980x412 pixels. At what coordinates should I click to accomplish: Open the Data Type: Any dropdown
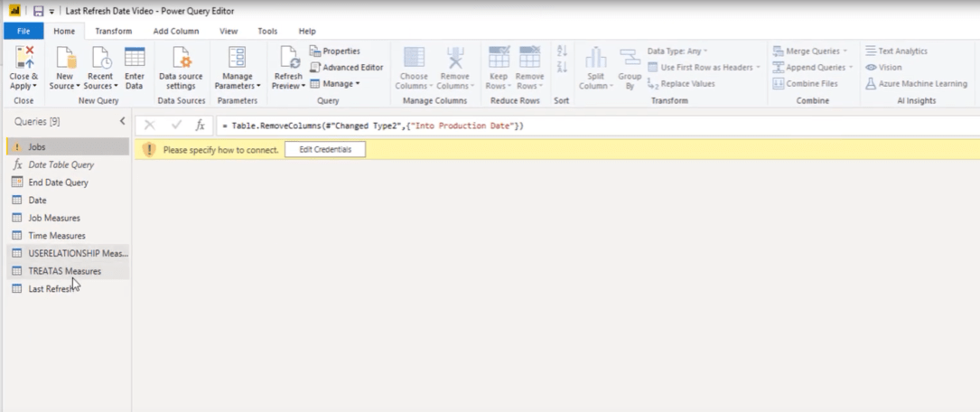pyautogui.click(x=677, y=51)
